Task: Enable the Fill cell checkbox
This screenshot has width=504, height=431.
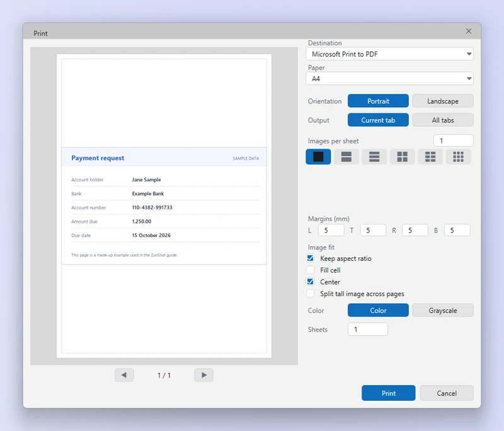Action: (311, 270)
